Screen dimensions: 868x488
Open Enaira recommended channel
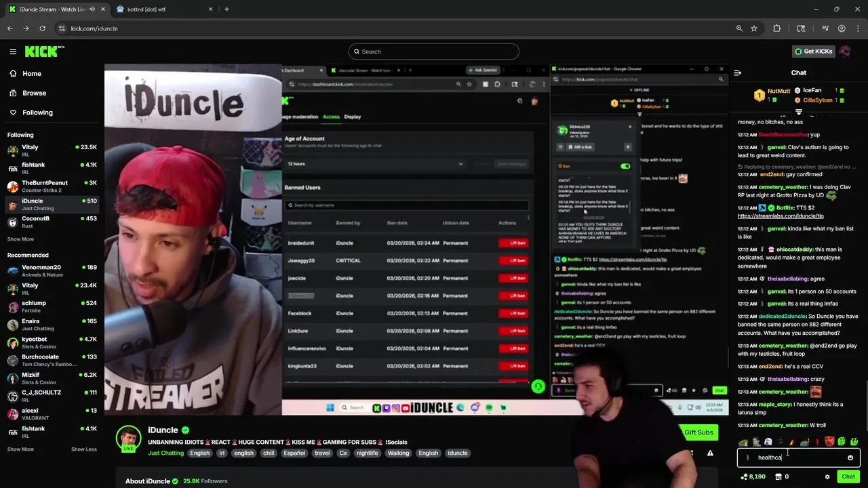[x=52, y=324]
